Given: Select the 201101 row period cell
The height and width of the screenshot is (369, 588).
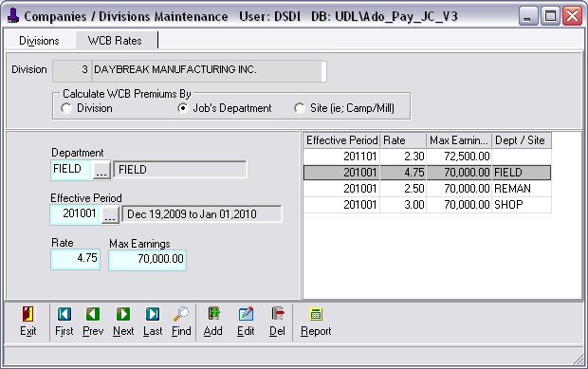Looking at the screenshot, I should tap(341, 156).
